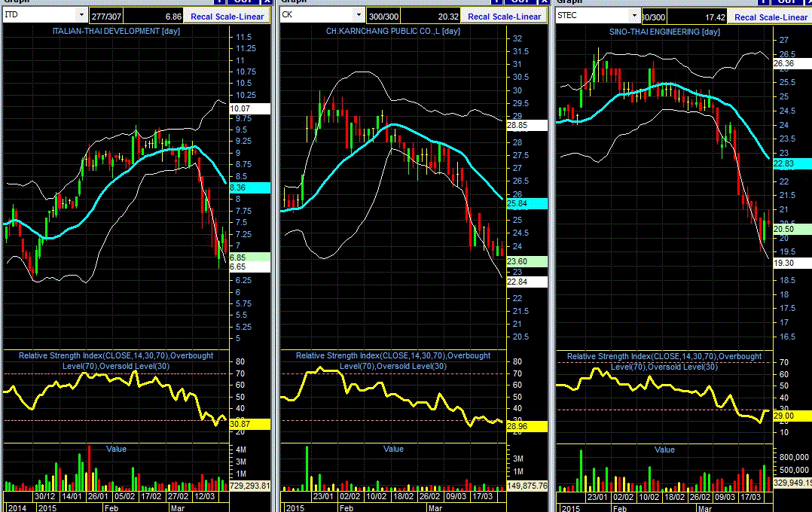The height and width of the screenshot is (512, 812).
Task: Click the 6.65 lower band price label
Action: 249,267
